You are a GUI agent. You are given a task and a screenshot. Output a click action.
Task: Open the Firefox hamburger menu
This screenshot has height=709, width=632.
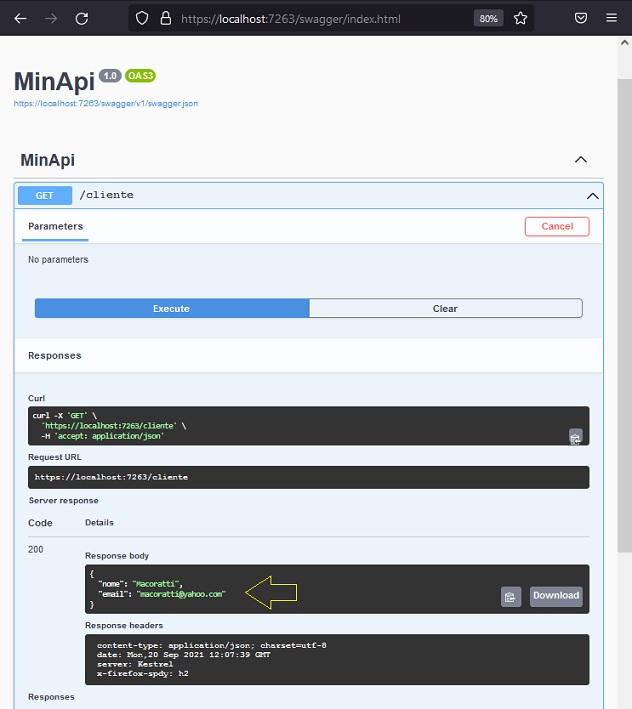612,18
